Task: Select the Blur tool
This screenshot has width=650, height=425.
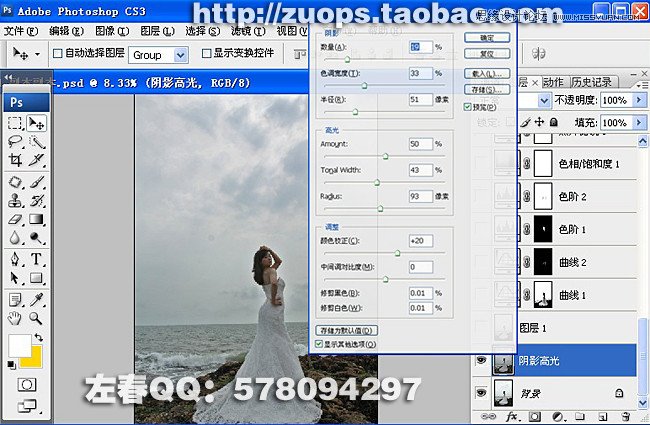Action: click(x=15, y=238)
